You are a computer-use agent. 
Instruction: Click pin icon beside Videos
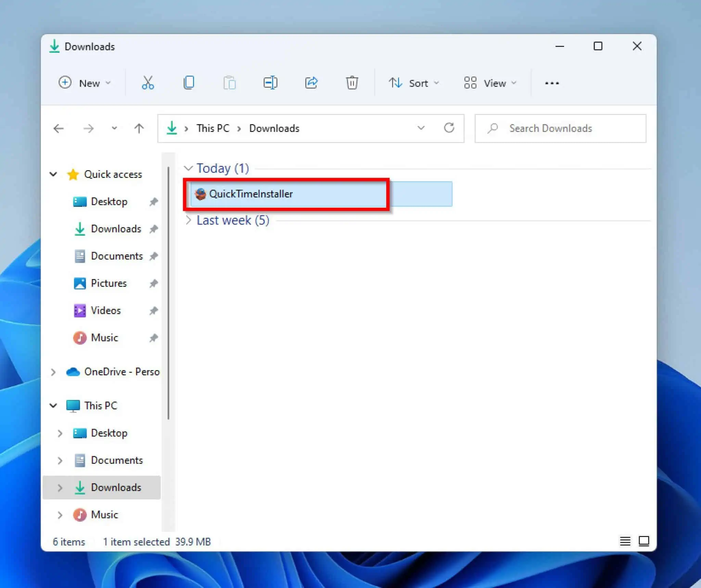[154, 311]
